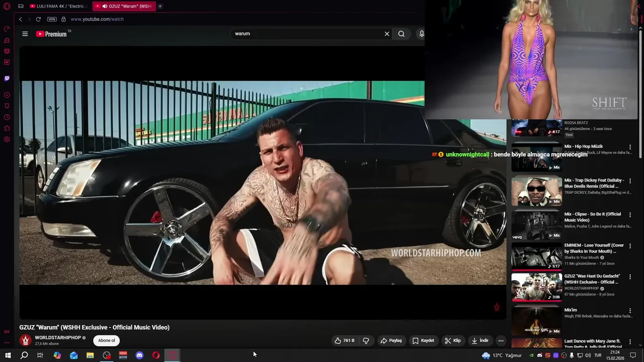Subscribe with the Abone ol button
This screenshot has width=644, height=362.
coord(106,340)
